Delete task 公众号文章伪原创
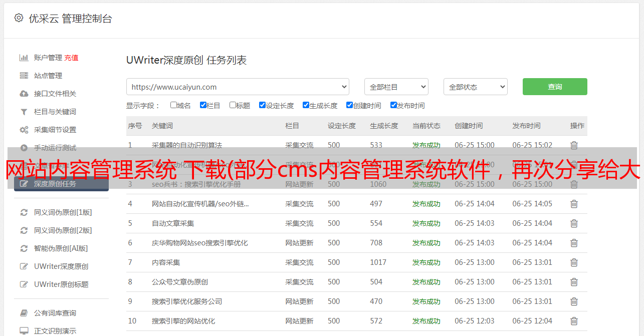Image resolution: width=644 pixels, height=336 pixels. pos(574,282)
